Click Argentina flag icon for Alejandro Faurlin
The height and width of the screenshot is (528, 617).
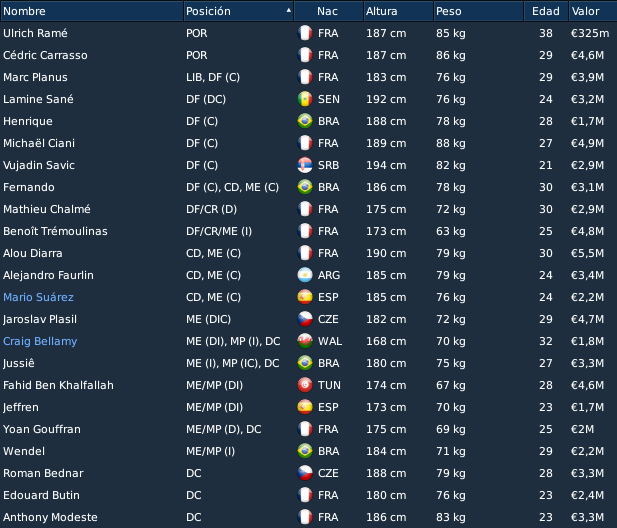(x=305, y=275)
